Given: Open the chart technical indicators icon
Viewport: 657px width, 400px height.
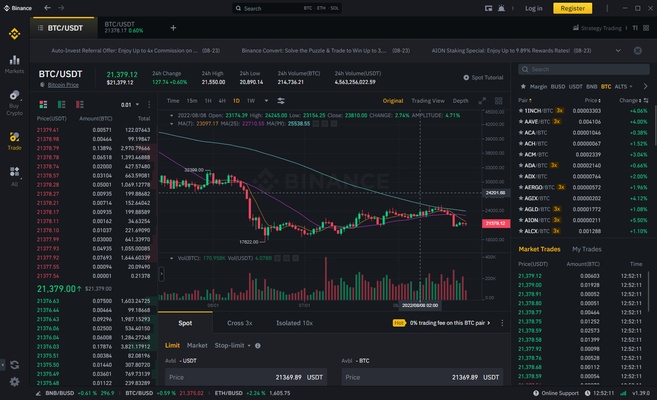Looking at the screenshot, I should click(281, 101).
